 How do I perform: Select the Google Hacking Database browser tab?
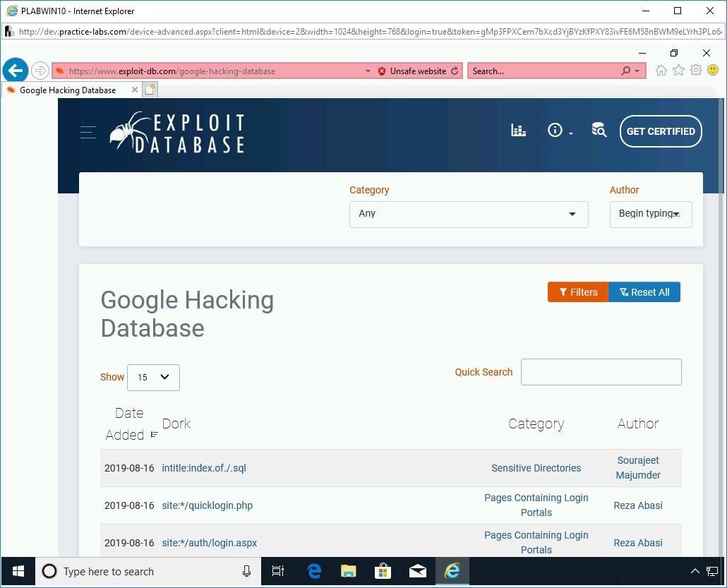pyautogui.click(x=68, y=90)
